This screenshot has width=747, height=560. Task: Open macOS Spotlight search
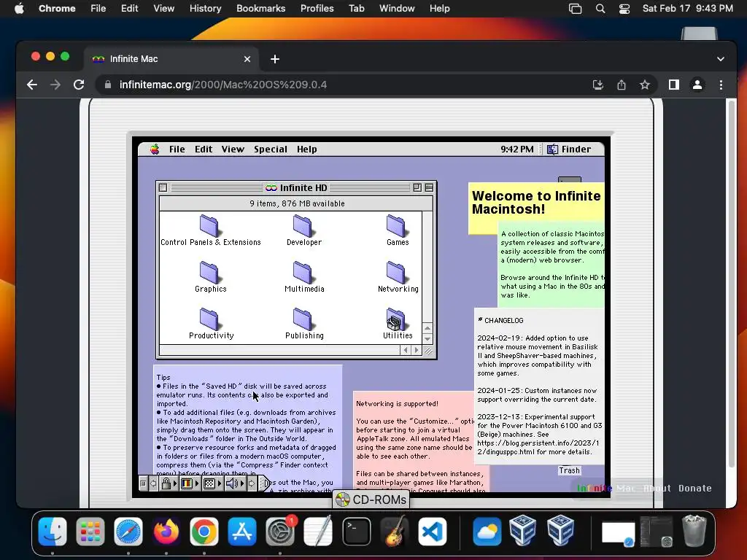[600, 9]
